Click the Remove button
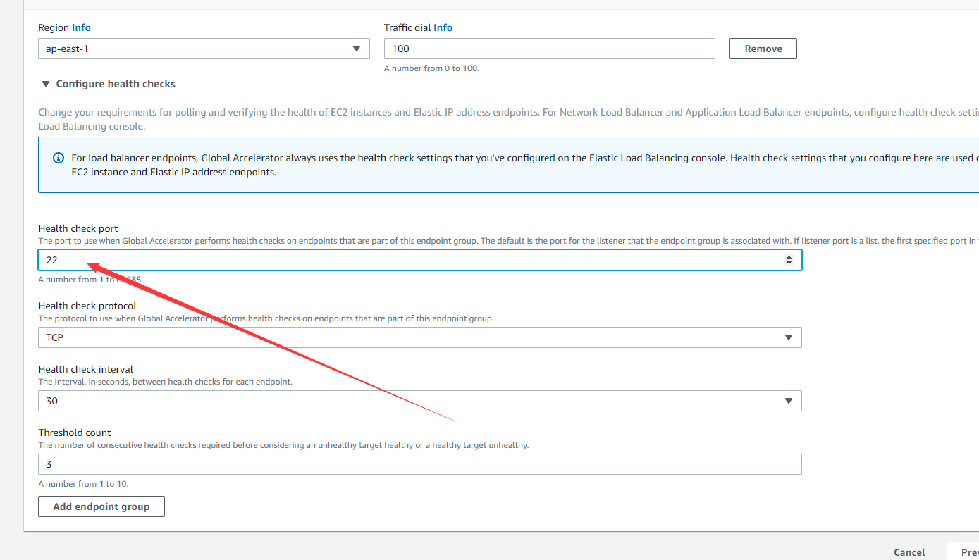This screenshot has height=560, width=979. [x=763, y=49]
